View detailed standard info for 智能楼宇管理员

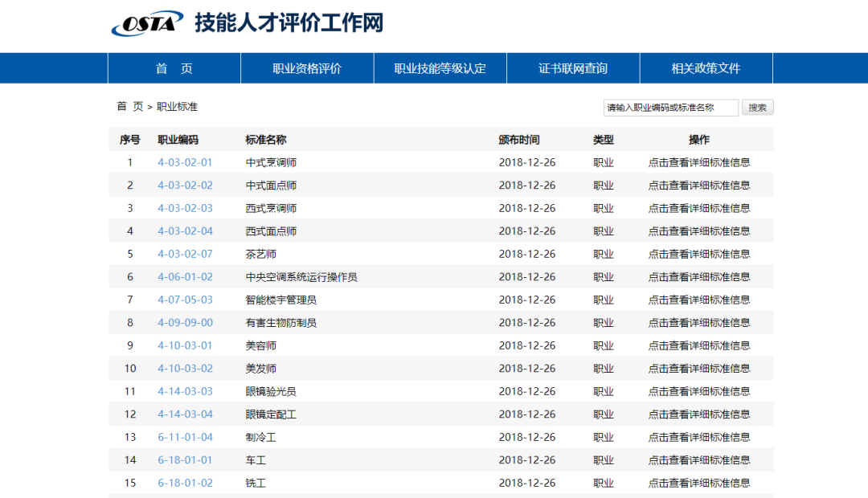(x=698, y=300)
